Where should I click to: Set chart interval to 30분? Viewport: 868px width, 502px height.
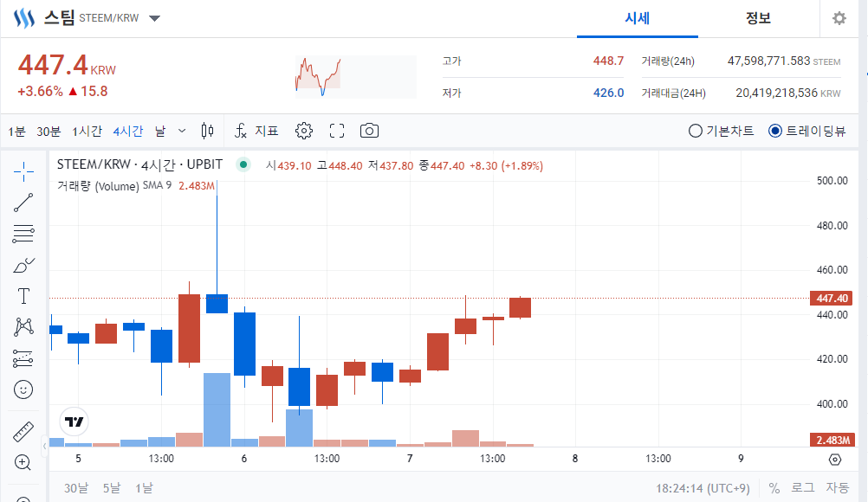click(49, 131)
